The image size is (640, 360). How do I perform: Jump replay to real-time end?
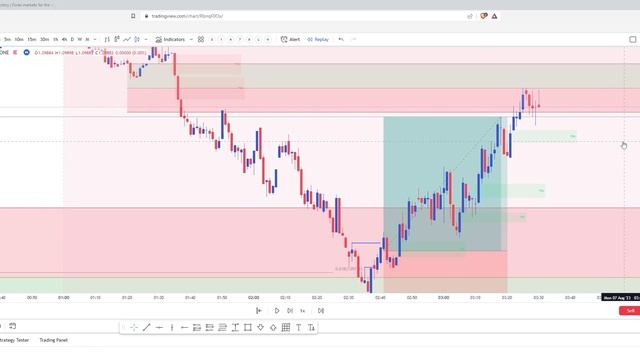point(321,311)
